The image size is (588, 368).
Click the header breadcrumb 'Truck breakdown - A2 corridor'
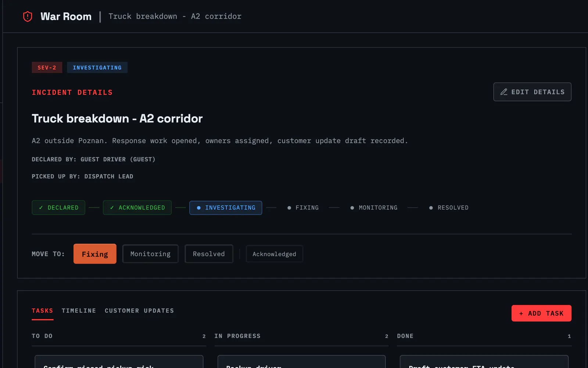coord(175,16)
